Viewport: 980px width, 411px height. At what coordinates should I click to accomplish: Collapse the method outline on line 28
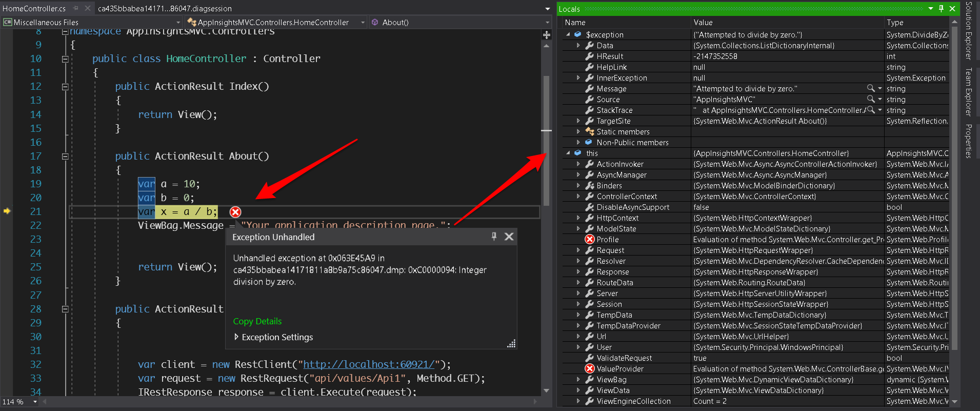pyautogui.click(x=65, y=309)
